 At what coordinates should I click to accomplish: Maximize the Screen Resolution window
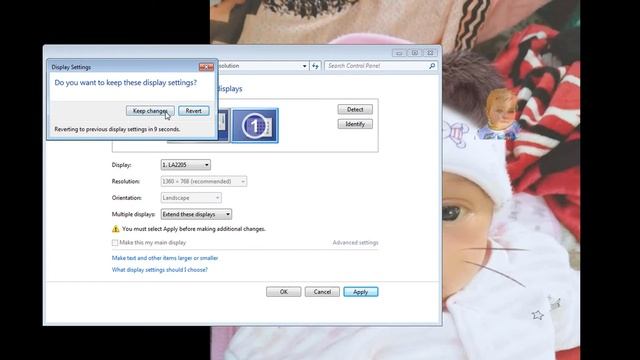pos(414,53)
